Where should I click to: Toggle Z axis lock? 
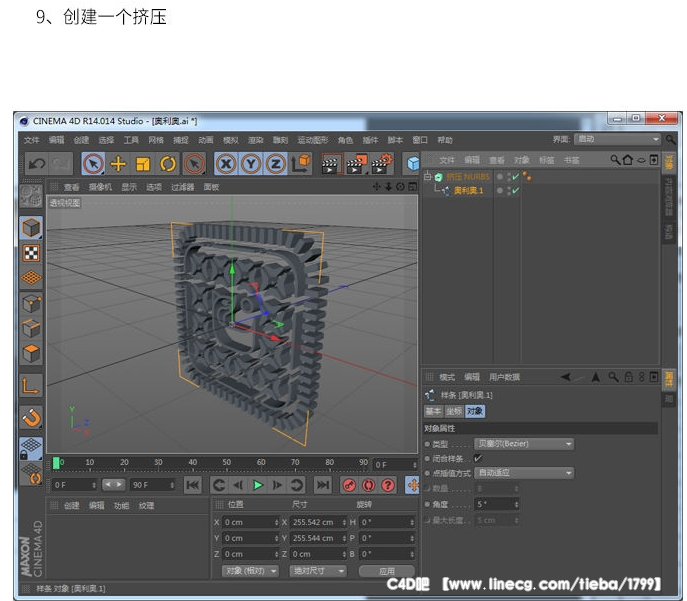coord(276,164)
